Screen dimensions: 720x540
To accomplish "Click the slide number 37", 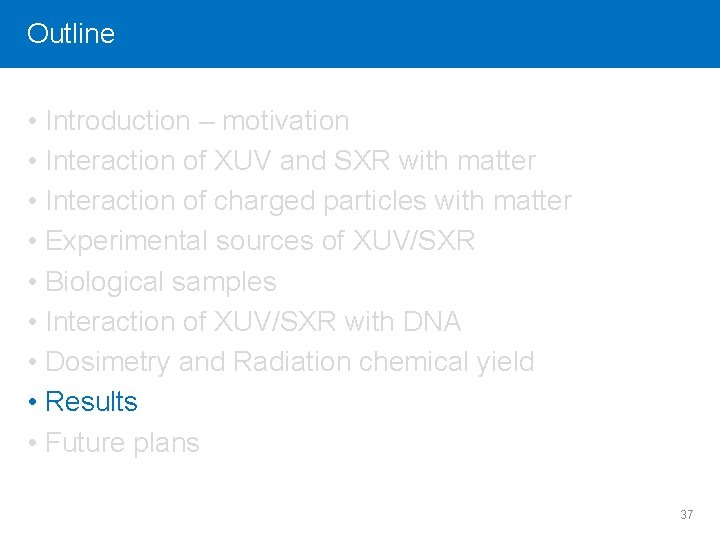I will point(686,514).
